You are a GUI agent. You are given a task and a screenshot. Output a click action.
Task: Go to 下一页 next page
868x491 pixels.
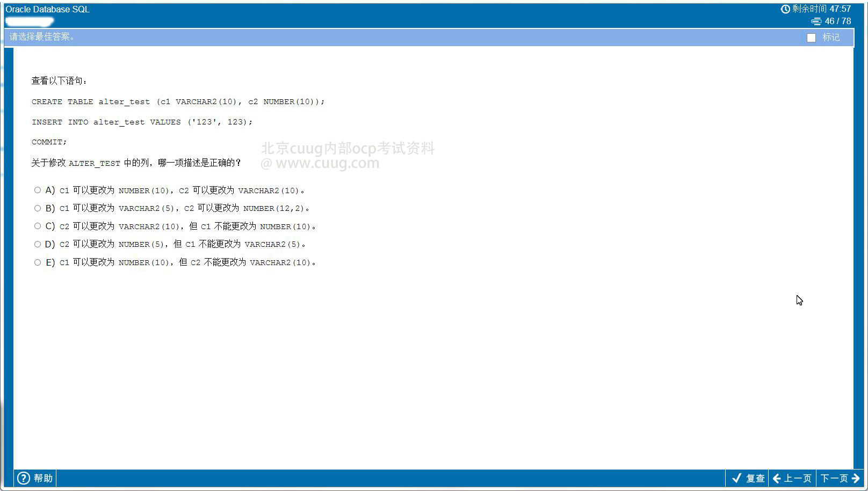(x=841, y=478)
